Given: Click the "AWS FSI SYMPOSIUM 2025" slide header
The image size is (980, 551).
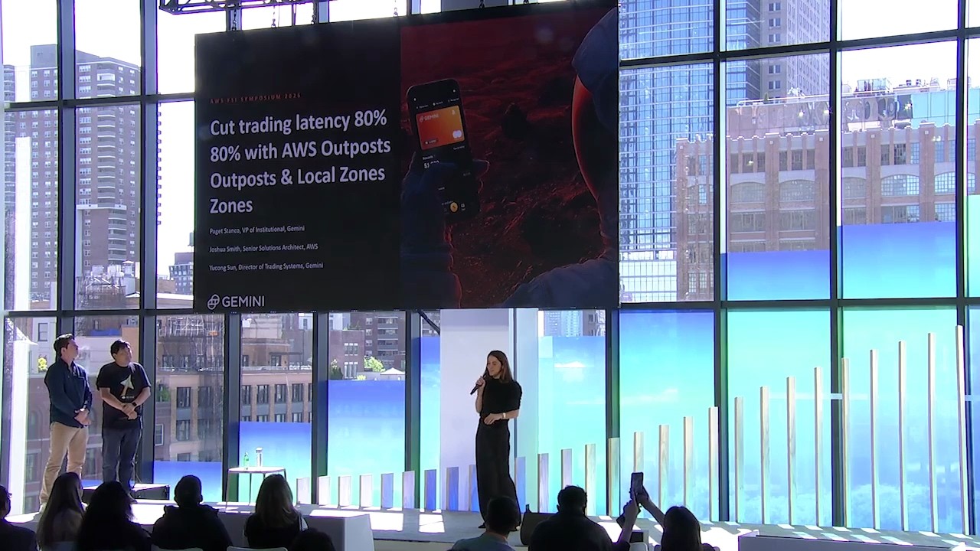Looking at the screenshot, I should pos(256,97).
